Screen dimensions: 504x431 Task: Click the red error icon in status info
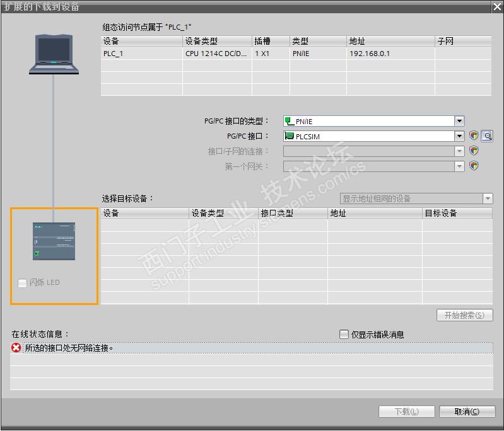16,347
